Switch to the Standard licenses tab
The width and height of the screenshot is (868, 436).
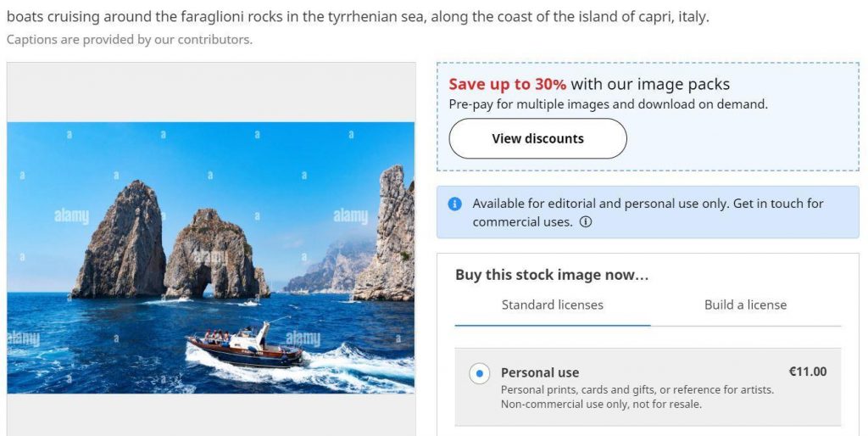click(x=552, y=305)
